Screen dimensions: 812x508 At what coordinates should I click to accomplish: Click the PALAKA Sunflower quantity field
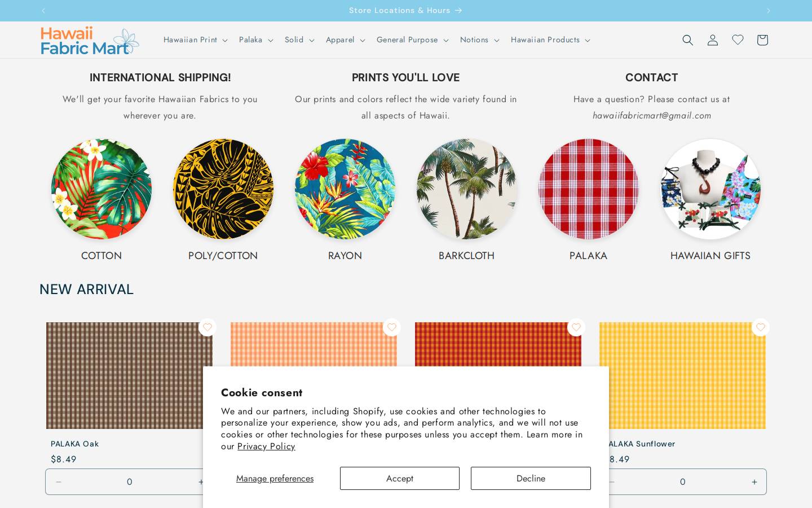coord(683,482)
